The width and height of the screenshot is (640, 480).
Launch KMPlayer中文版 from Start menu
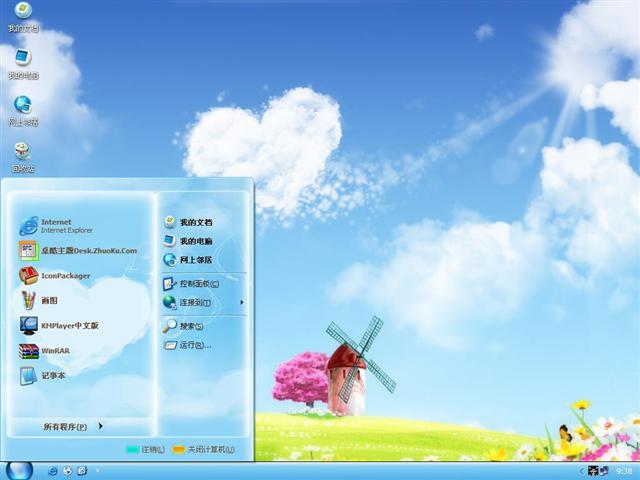[x=59, y=326]
